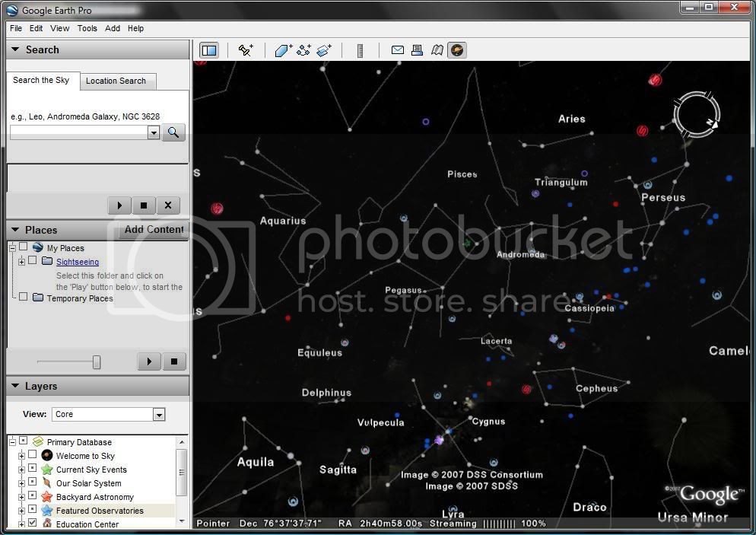The width and height of the screenshot is (756, 535).
Task: Click the north-up compass ring in sky view
Action: coord(697,115)
